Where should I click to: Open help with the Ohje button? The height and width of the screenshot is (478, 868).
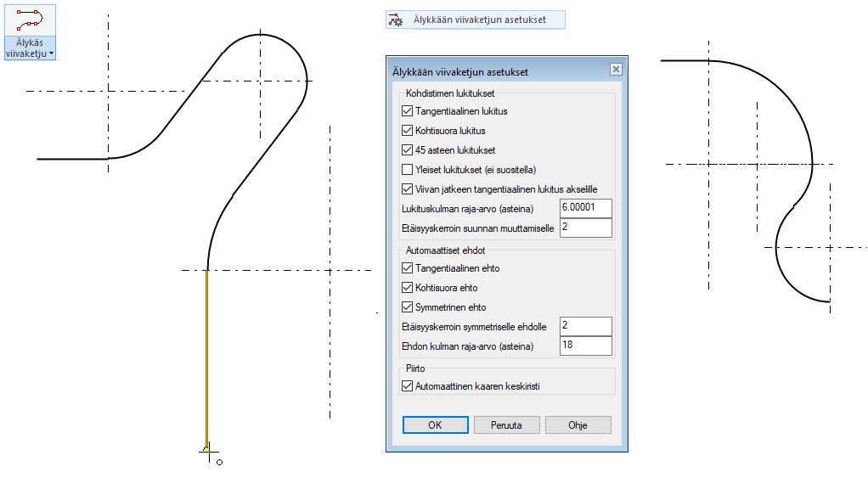click(578, 425)
